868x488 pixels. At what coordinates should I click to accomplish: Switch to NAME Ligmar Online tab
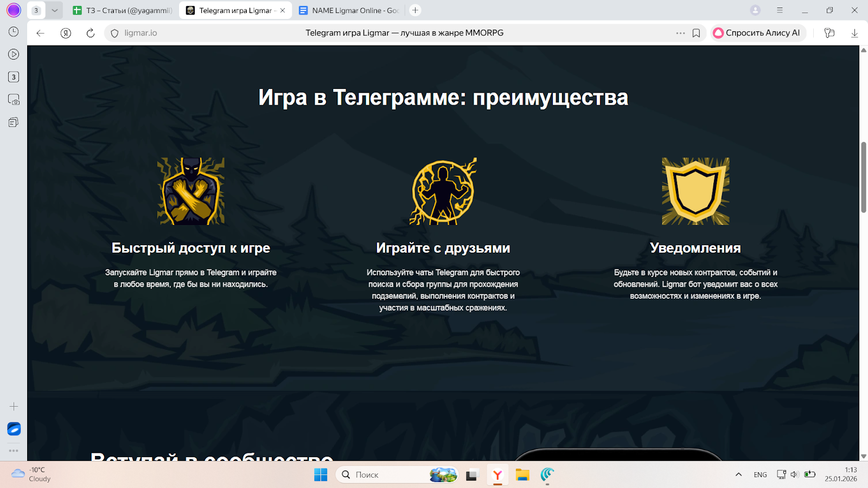[x=349, y=10]
